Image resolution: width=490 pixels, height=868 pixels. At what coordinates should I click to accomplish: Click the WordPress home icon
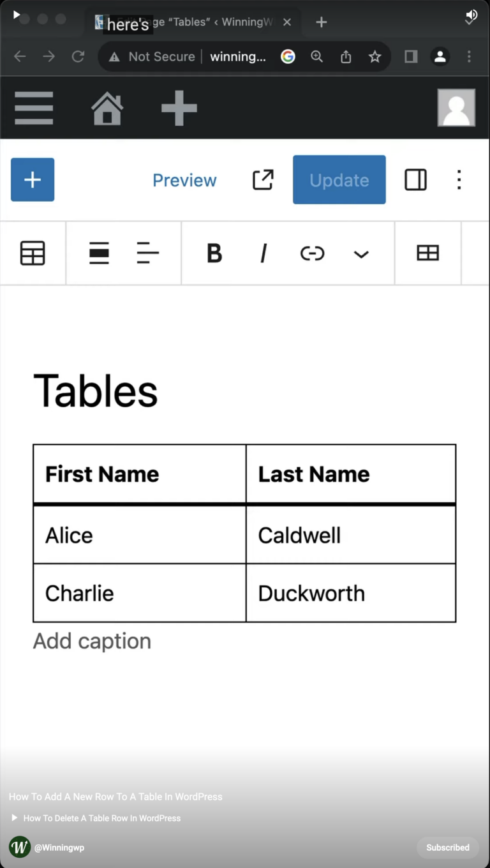point(107,107)
